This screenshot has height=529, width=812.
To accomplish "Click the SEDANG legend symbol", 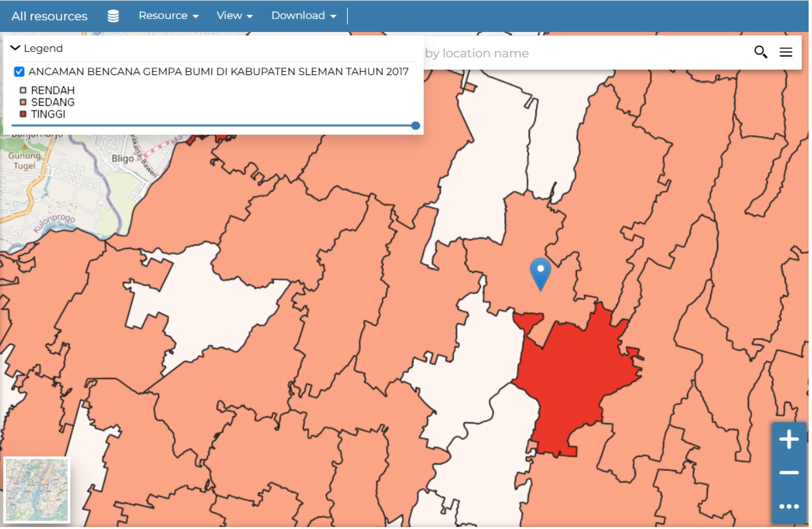I will tap(23, 102).
